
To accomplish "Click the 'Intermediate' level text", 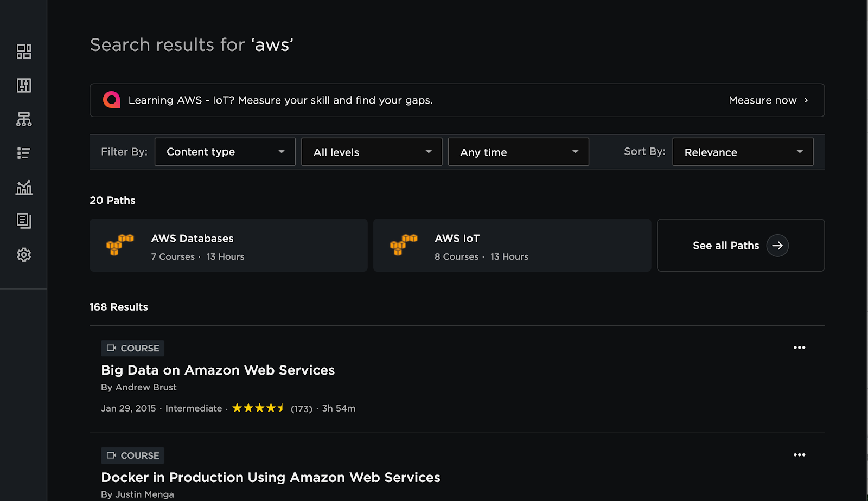I will [194, 408].
